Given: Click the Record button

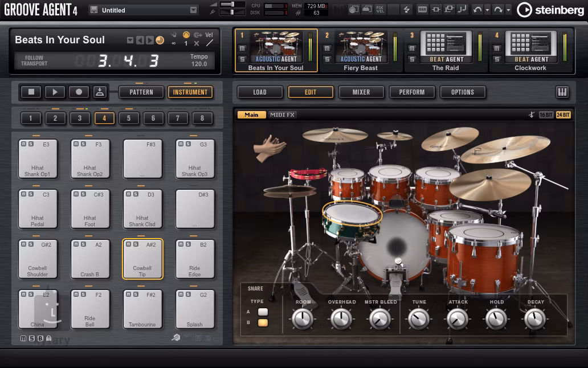Looking at the screenshot, I should (79, 92).
